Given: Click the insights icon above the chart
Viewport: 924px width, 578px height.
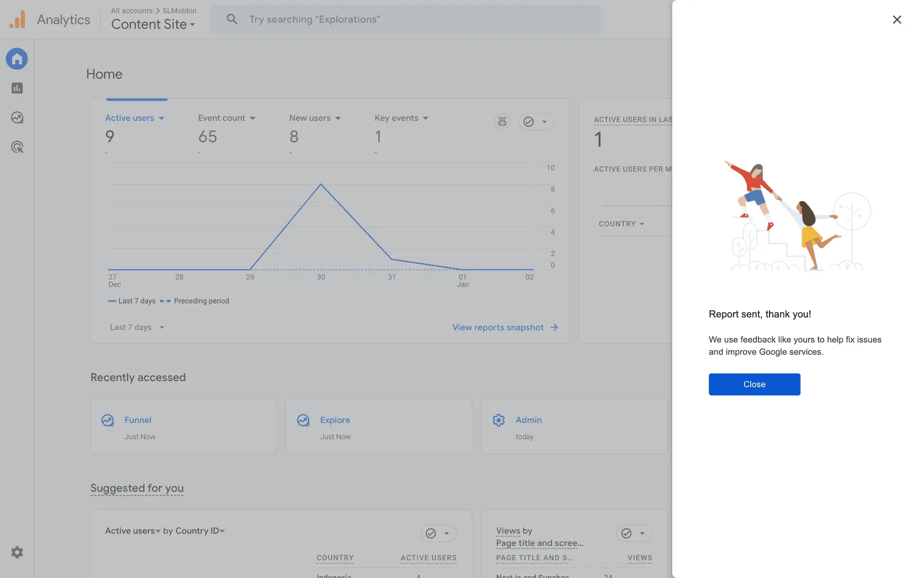Looking at the screenshot, I should click(x=502, y=122).
